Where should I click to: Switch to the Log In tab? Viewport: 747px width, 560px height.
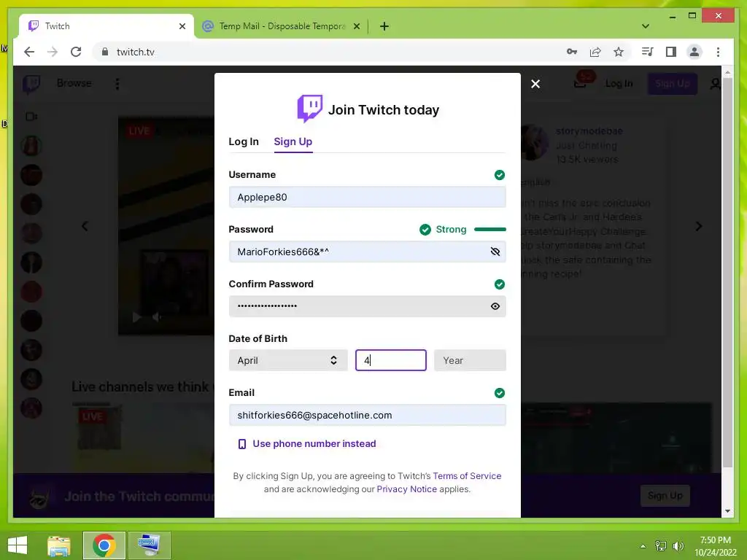pos(244,141)
